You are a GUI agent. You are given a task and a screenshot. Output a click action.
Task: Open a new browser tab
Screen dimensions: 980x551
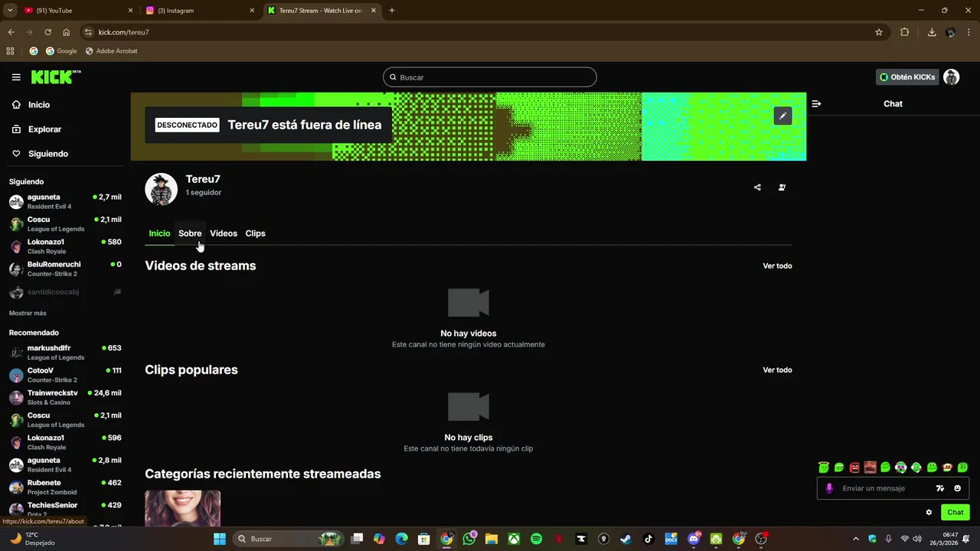[392, 11]
